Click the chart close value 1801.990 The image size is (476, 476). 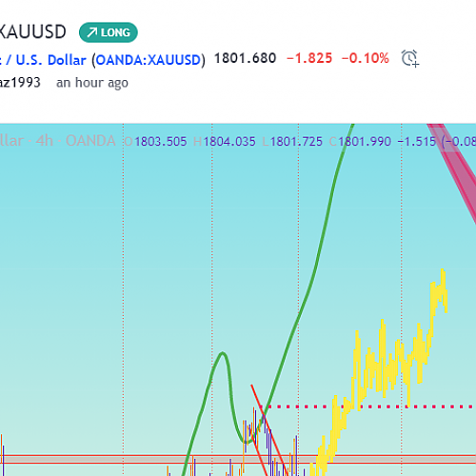click(365, 142)
